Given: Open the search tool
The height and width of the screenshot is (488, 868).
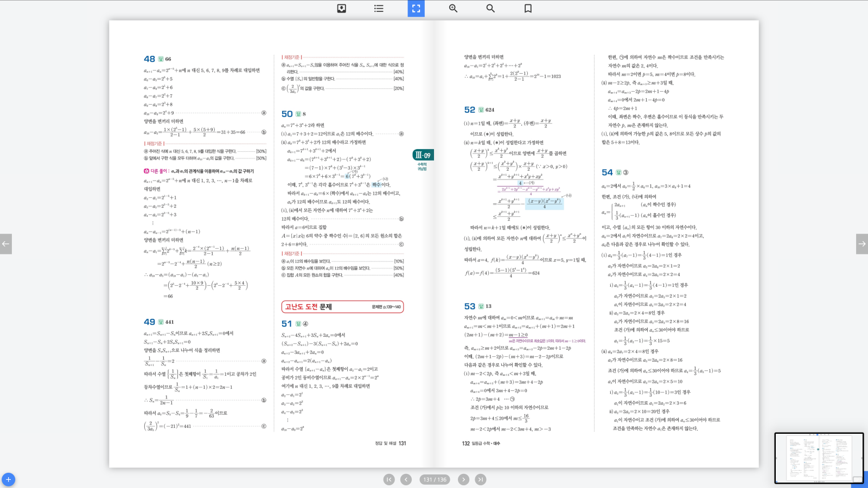Looking at the screenshot, I should [x=490, y=8].
